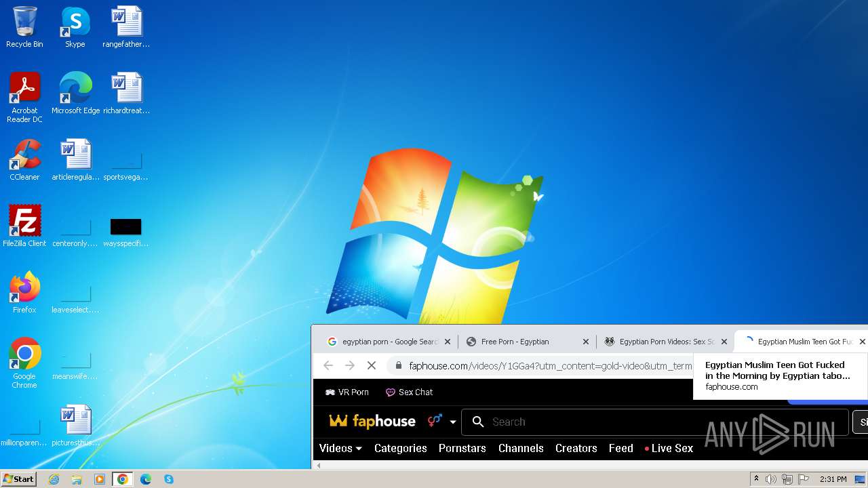This screenshot has height=488, width=868.
Task: Click the VR link in top bar
Action: [347, 392]
